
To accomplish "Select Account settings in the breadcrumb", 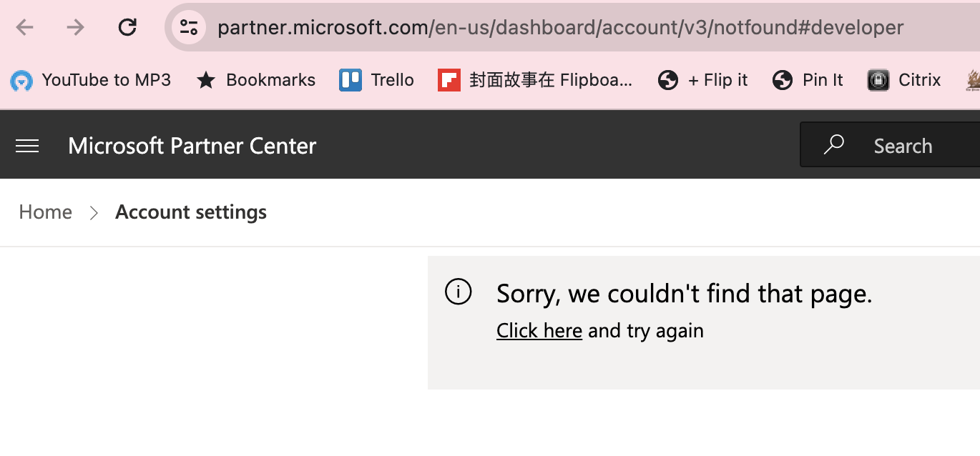I will coord(190,212).
